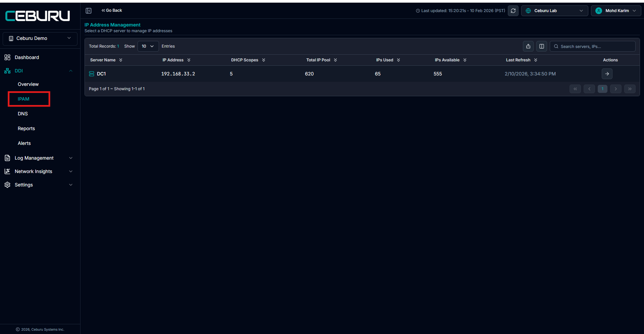
Task: Sort by IP Address column
Action: (176, 60)
